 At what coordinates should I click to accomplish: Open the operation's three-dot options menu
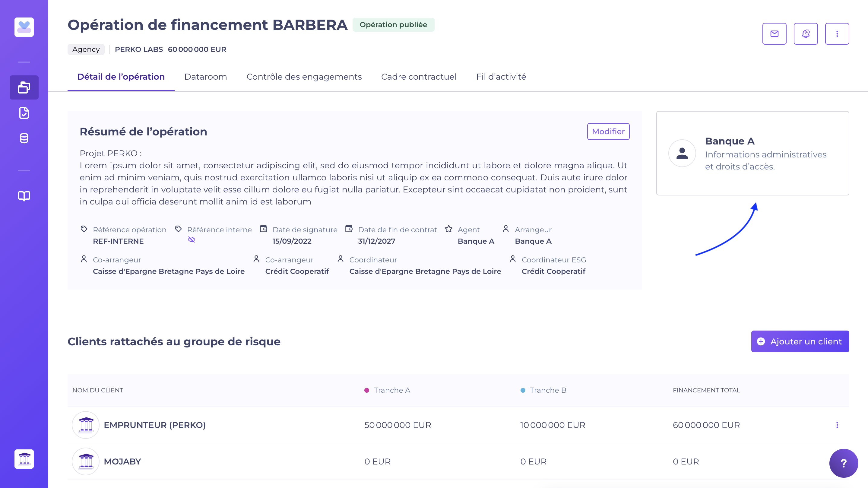coord(837,34)
